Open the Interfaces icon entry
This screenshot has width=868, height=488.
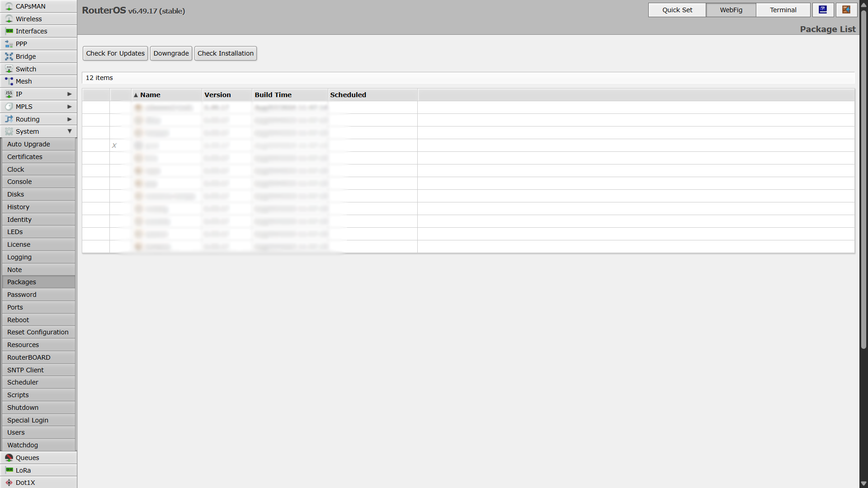click(x=9, y=31)
